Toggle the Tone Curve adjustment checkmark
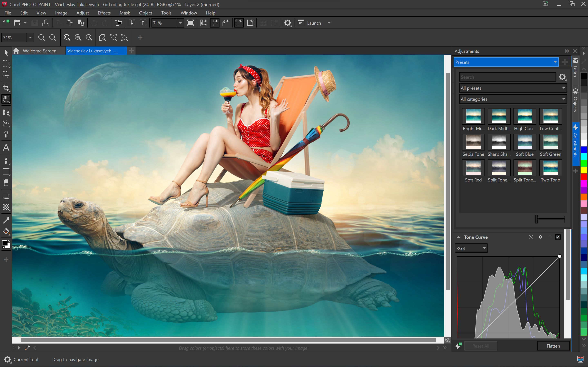This screenshot has height=367, width=588. pyautogui.click(x=558, y=237)
